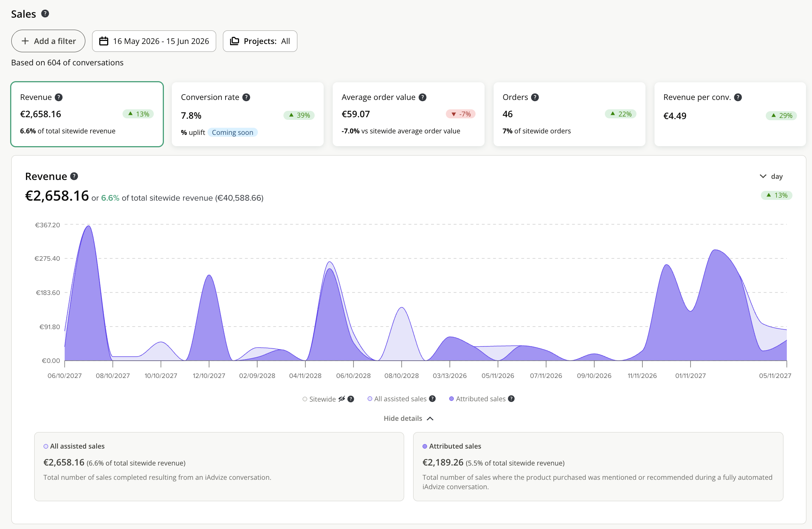Screen dimensions: 812x529
Task: Open the 16 May 2026 - 15 Jun 2026 date picker
Action: click(x=154, y=41)
